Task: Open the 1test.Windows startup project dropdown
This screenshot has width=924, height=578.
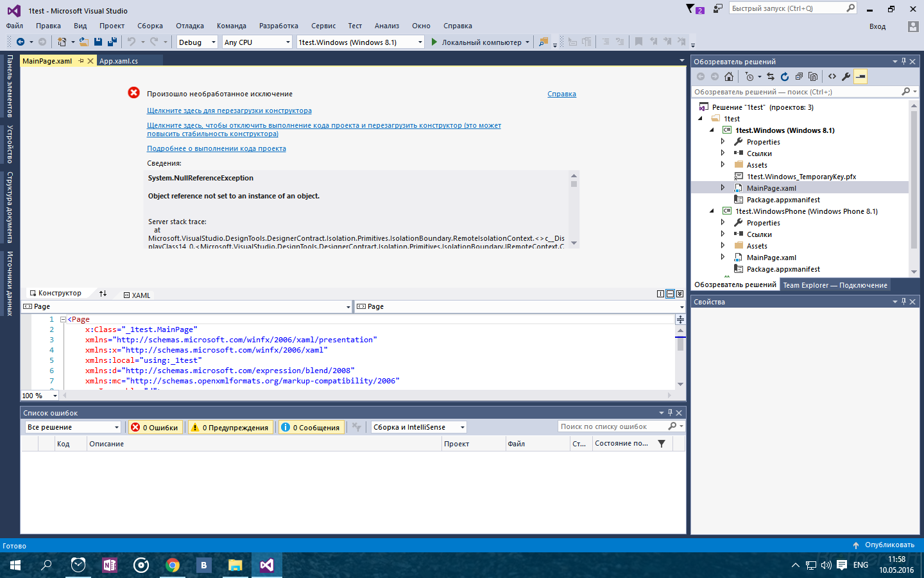Action: coord(361,42)
